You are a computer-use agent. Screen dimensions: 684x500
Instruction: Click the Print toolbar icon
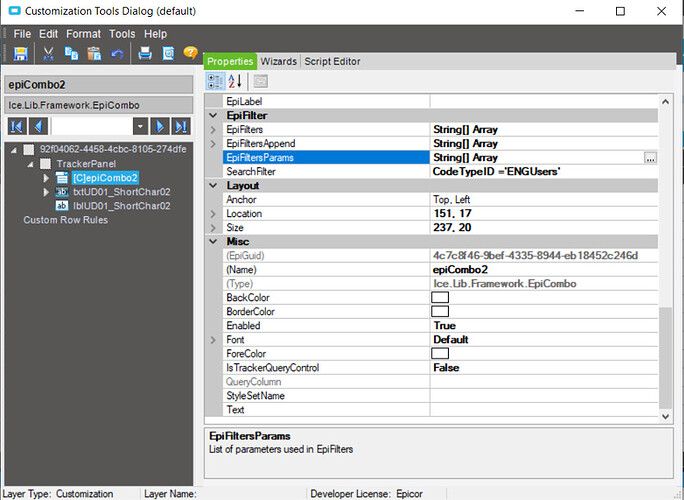pyautogui.click(x=145, y=54)
